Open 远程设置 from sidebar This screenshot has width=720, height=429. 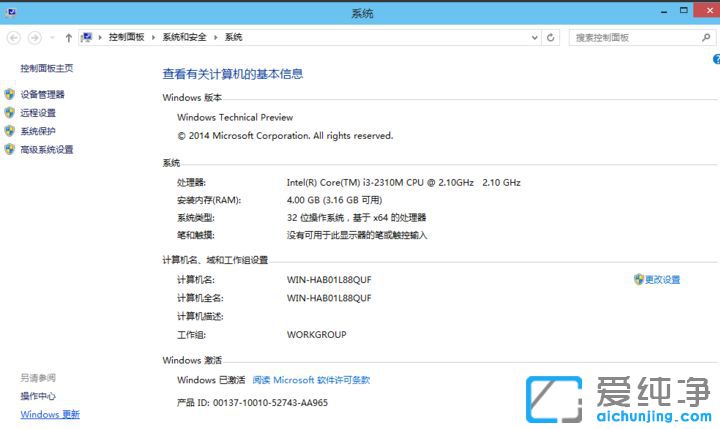[x=38, y=113]
